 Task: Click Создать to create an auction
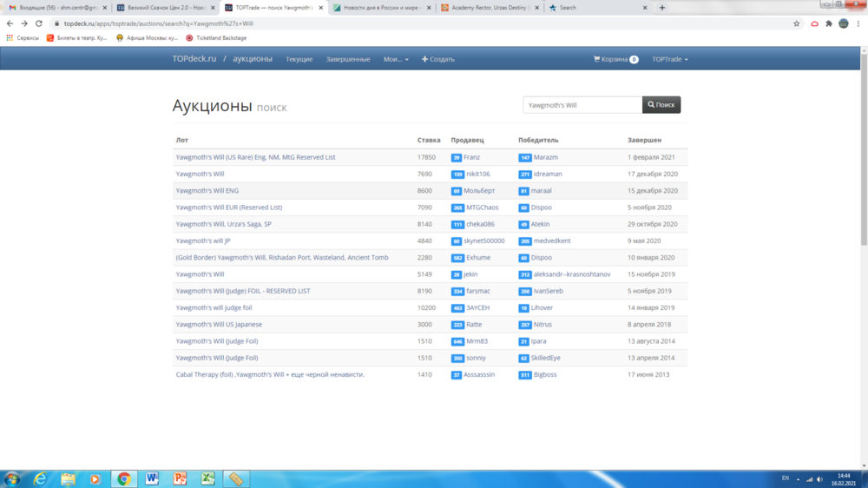[x=438, y=59]
